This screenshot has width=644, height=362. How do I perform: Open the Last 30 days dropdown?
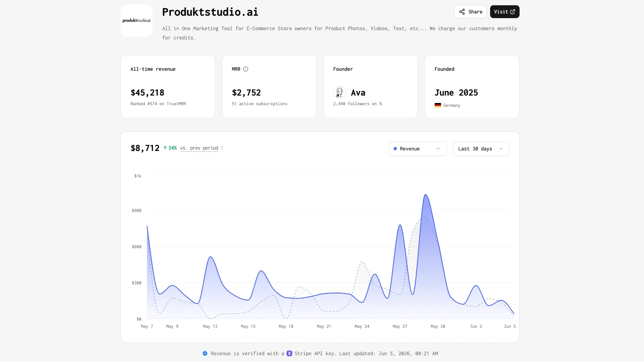click(481, 149)
